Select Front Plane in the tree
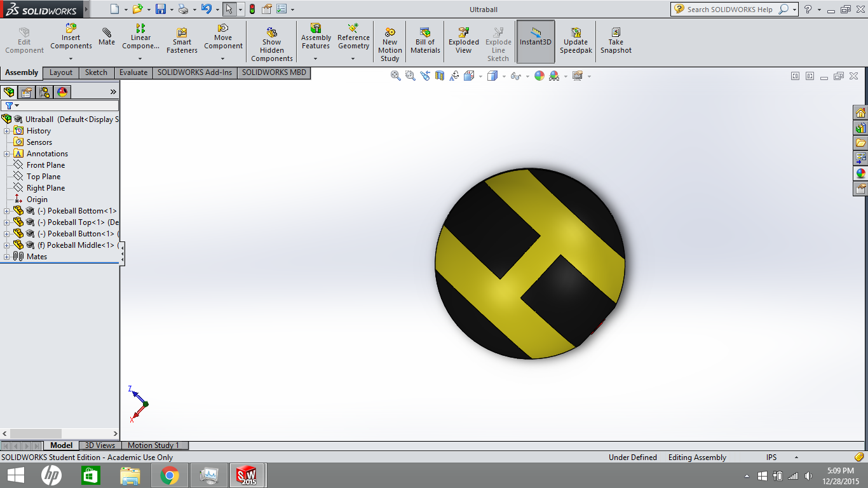The height and width of the screenshot is (488, 868). [x=46, y=165]
